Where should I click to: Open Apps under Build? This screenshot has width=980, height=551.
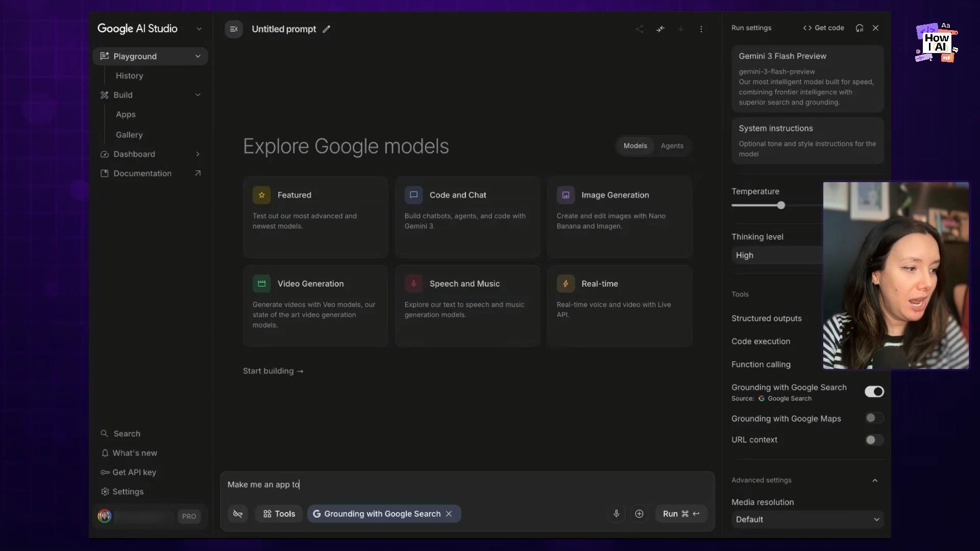pyautogui.click(x=126, y=114)
